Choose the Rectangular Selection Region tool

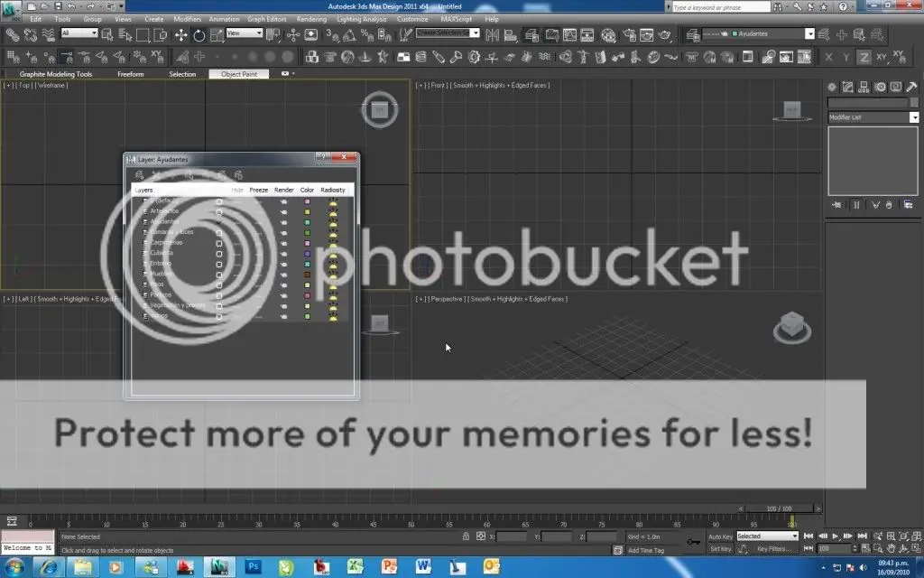click(x=143, y=35)
